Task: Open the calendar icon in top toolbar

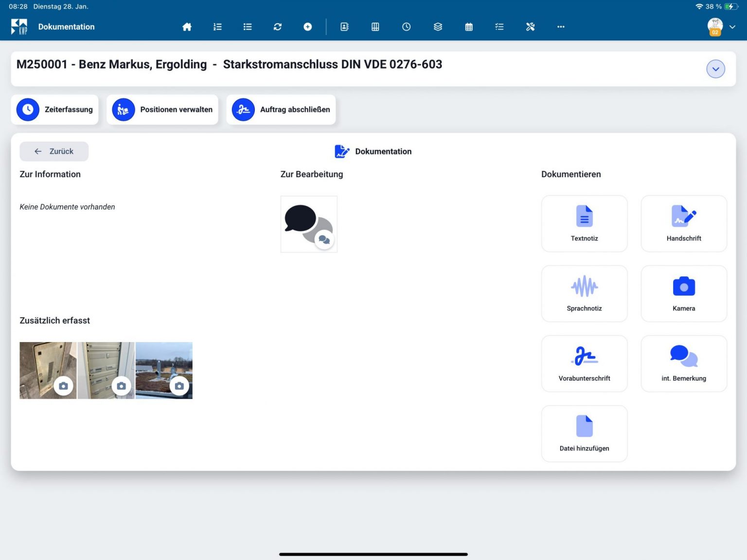Action: (469, 27)
